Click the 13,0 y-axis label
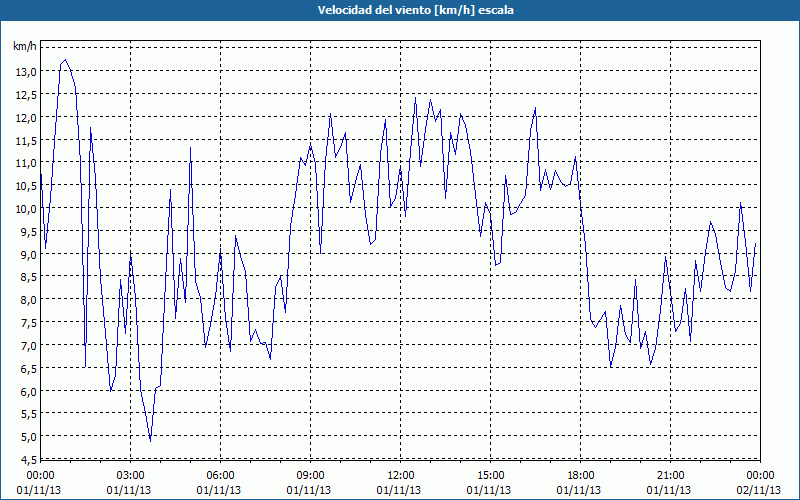 (x=26, y=72)
